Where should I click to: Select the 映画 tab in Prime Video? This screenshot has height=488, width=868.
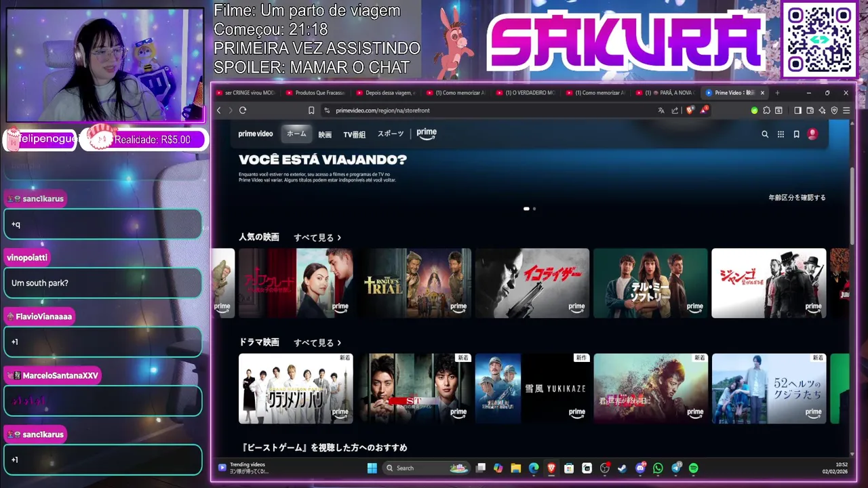point(325,134)
